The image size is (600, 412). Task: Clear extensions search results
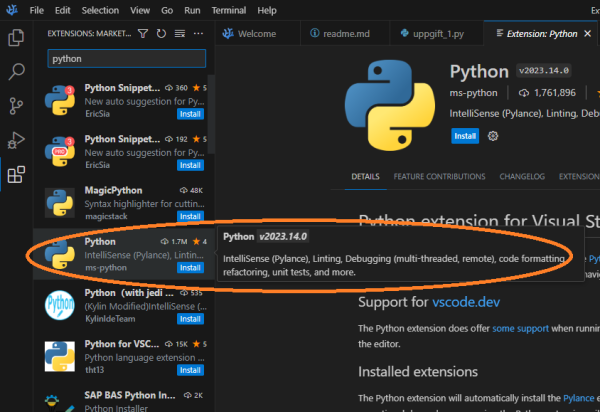180,34
